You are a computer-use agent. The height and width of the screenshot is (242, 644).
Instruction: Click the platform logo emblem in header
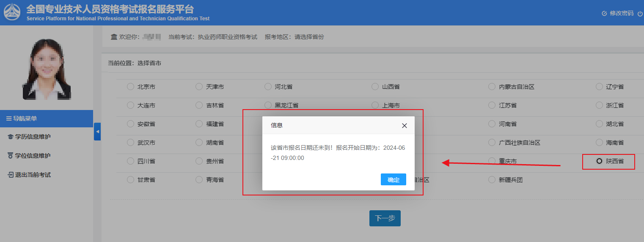13,12
